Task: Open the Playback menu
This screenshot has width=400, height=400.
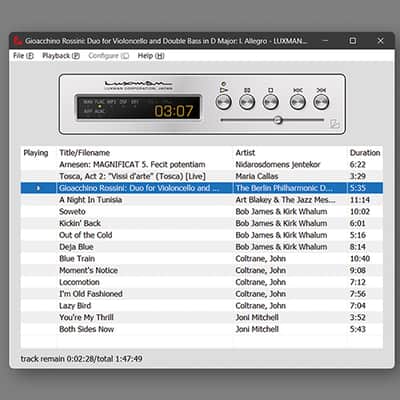Action: (61, 56)
